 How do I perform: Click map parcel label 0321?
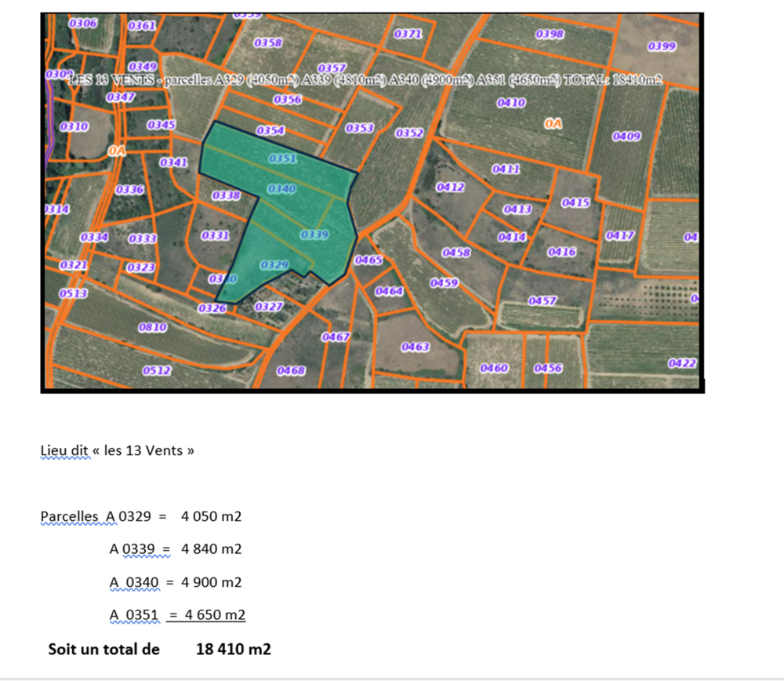point(74,264)
